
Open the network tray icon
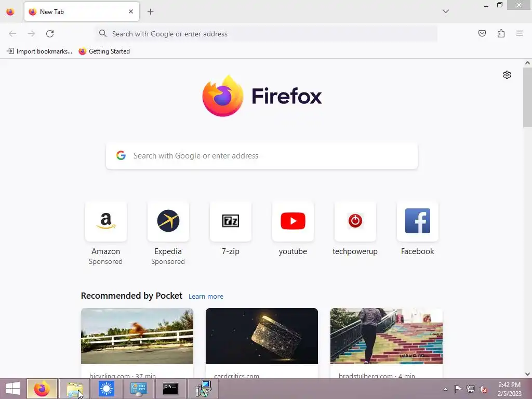pyautogui.click(x=470, y=389)
